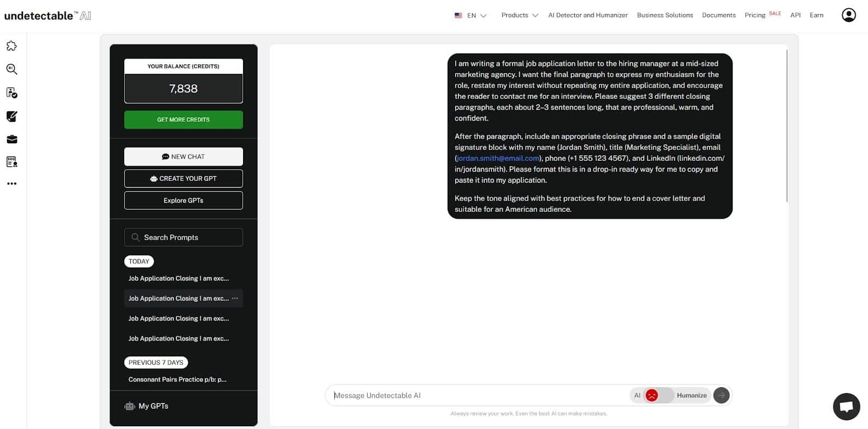868x429 pixels.
Task: Start a NEW CHAT
Action: (183, 156)
